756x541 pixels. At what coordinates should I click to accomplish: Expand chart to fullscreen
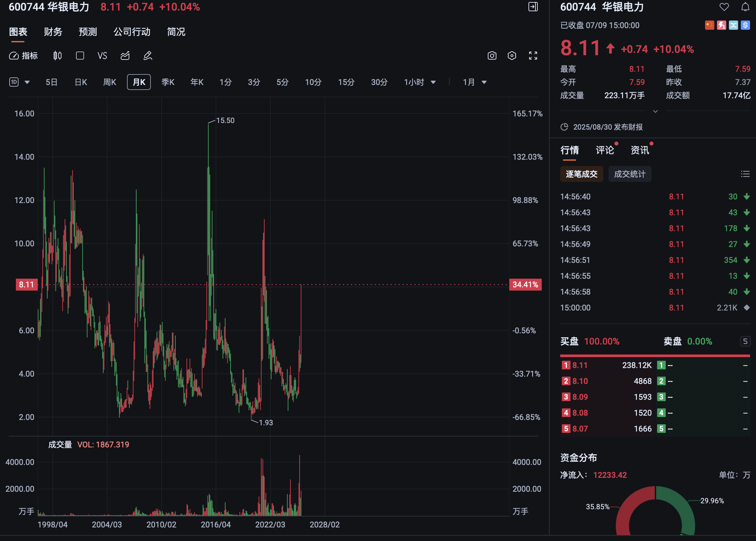click(533, 56)
